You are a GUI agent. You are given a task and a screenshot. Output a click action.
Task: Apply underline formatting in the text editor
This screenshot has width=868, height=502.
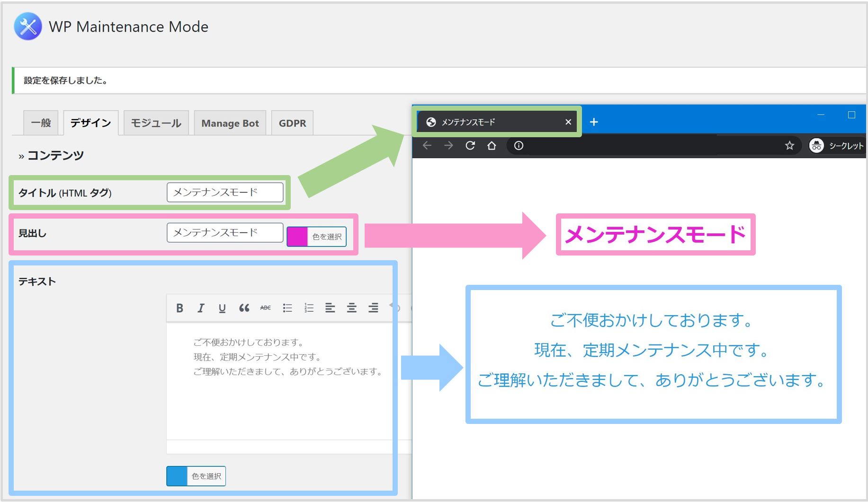coord(222,308)
